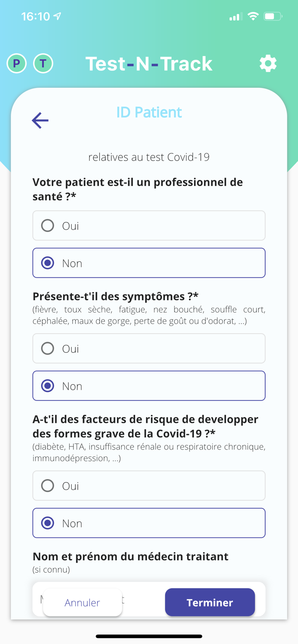Select Non for présente-t-il des symptômes
This screenshot has height=644, width=298.
[149, 386]
